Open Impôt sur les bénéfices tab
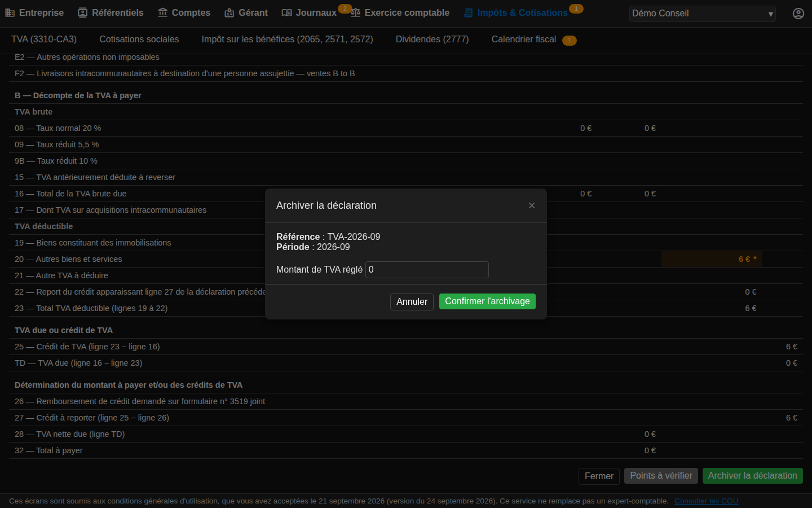This screenshot has width=812, height=508. (x=288, y=40)
